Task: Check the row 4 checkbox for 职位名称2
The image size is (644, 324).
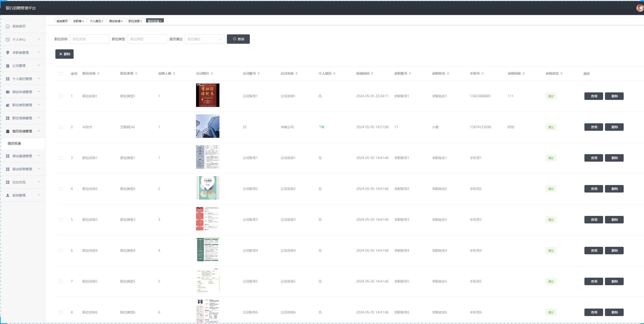Action: [x=61, y=189]
